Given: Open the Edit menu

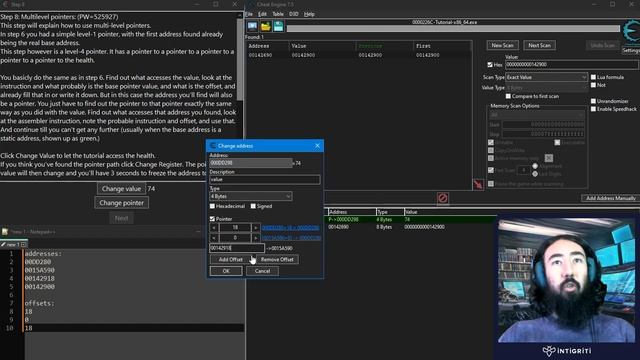Looking at the screenshot, I should coord(262,14).
